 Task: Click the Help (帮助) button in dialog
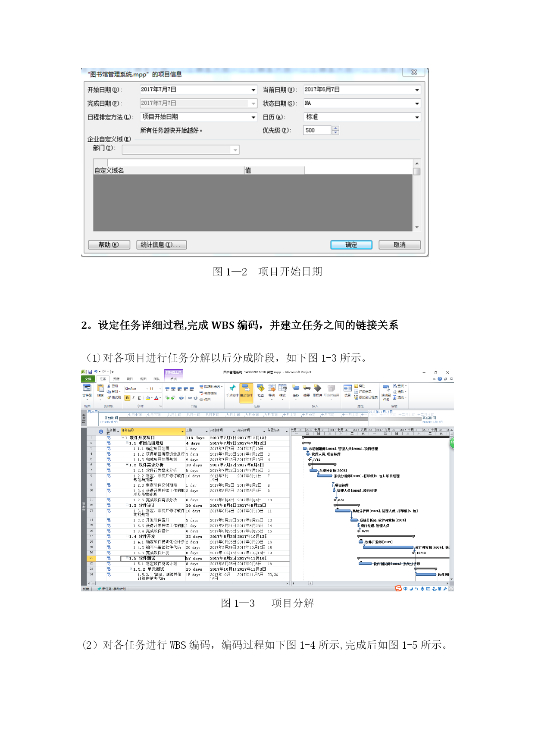tap(109, 245)
